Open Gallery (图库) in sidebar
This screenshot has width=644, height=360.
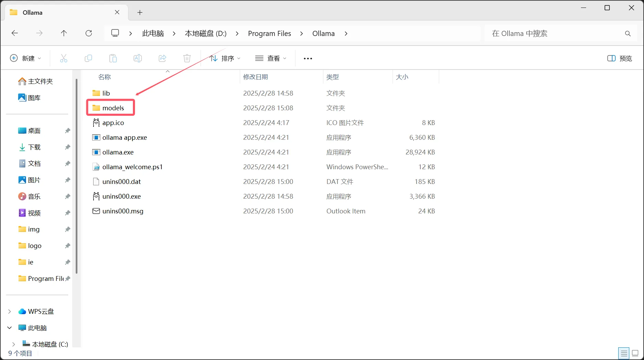pyautogui.click(x=30, y=98)
